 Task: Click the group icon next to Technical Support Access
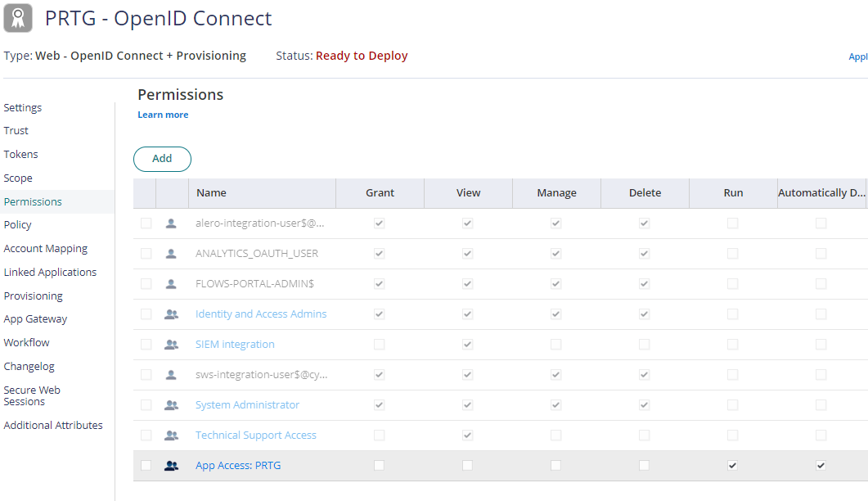[171, 435]
